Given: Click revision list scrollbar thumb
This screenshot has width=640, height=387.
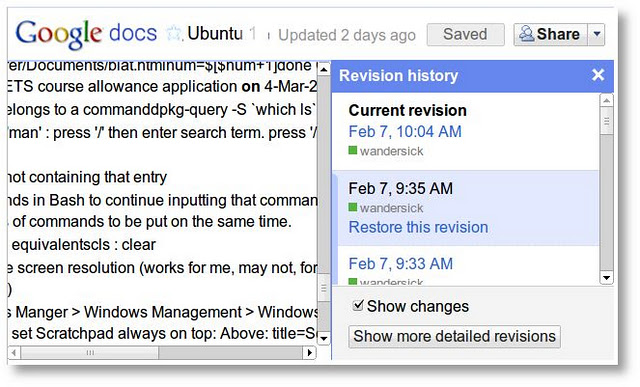Looking at the screenshot, I should 607,121.
